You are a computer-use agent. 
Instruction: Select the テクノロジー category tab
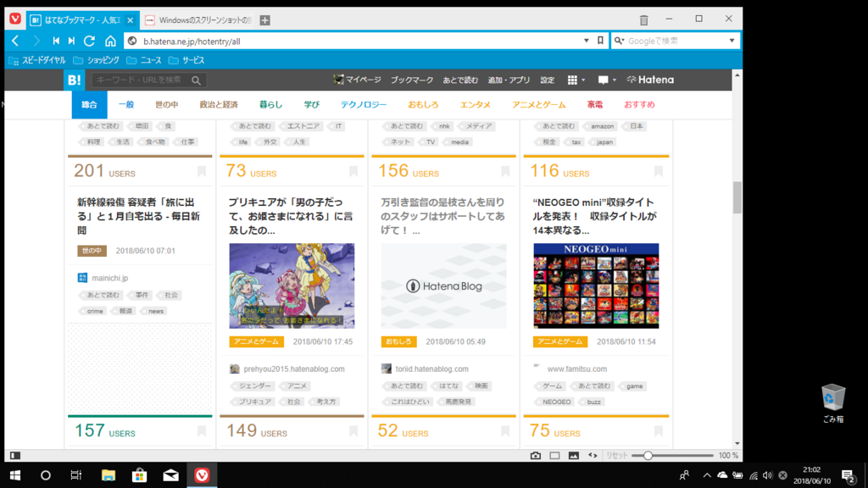[364, 104]
